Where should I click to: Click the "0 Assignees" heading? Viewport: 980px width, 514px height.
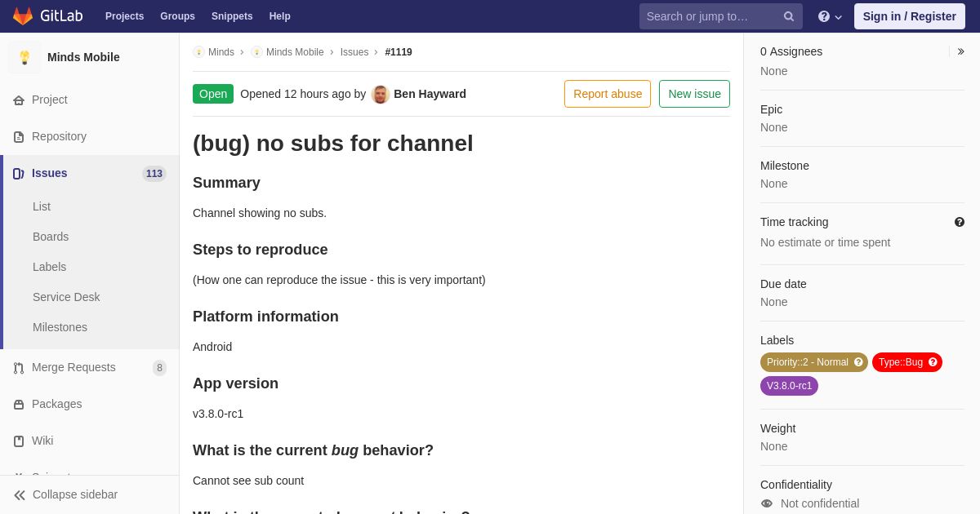791,51
